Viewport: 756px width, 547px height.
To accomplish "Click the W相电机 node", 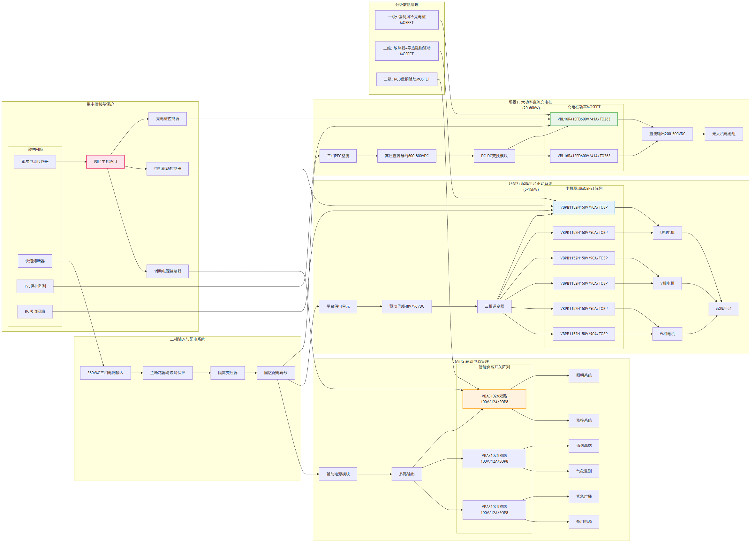I will click(667, 334).
